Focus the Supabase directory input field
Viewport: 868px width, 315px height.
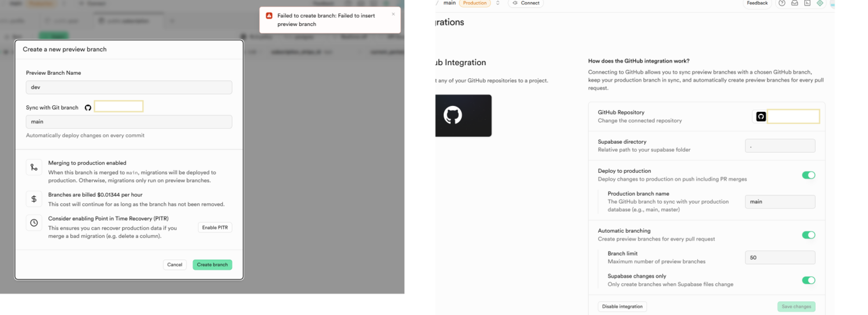pyautogui.click(x=780, y=146)
